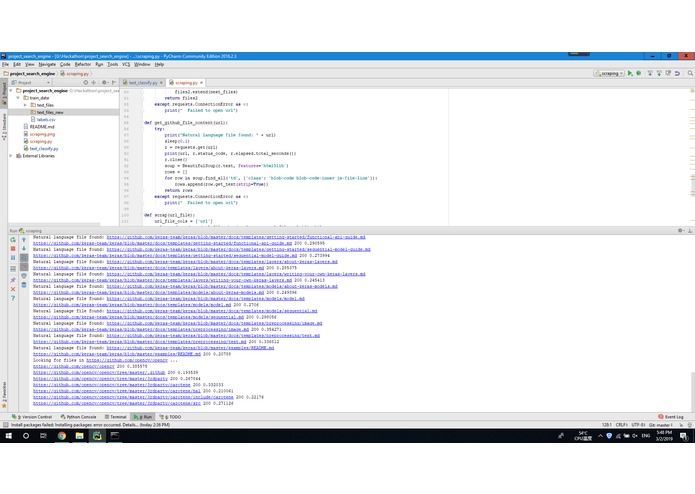The width and height of the screenshot is (695, 494).
Task: Open the Python Console tool window
Action: [78, 417]
